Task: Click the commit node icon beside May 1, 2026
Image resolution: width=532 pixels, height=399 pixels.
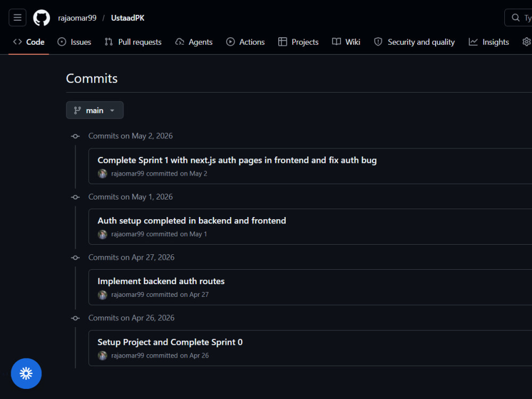Action: tap(76, 197)
